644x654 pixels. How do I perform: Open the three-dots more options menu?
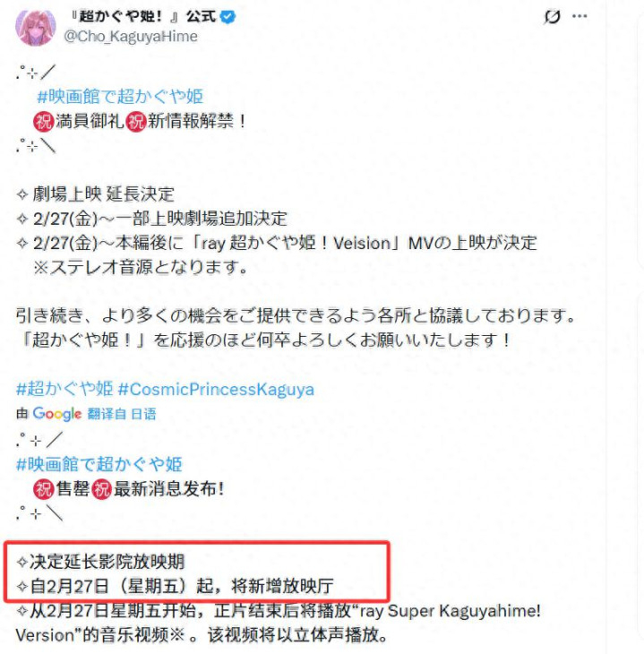click(x=580, y=16)
